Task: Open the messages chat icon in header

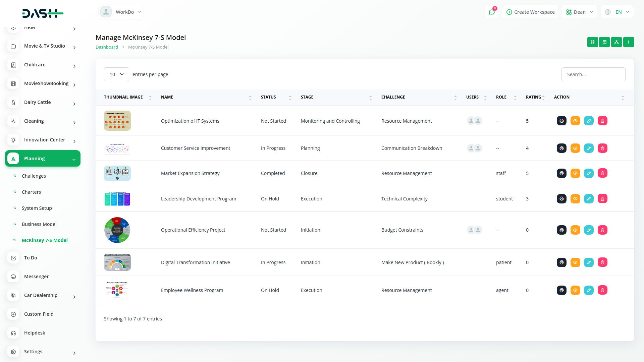Action: [x=492, y=12]
